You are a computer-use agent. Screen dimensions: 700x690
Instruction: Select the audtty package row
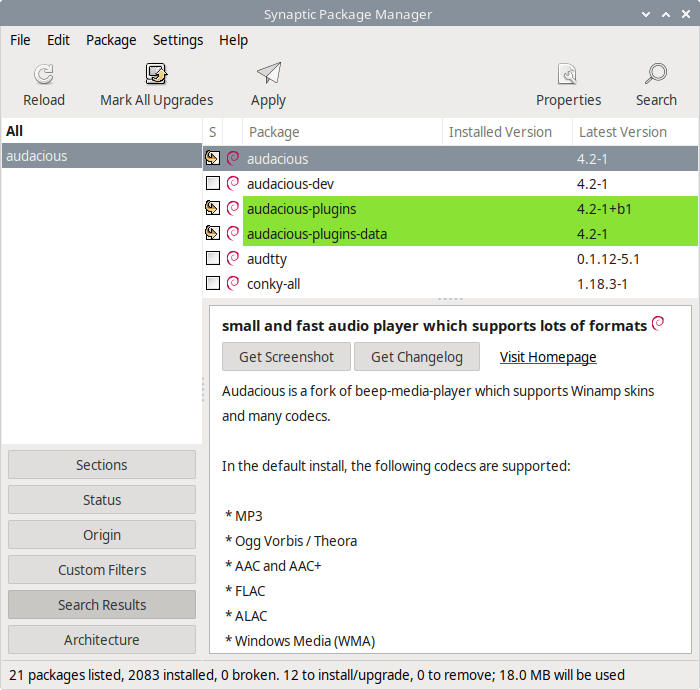pyautogui.click(x=450, y=258)
